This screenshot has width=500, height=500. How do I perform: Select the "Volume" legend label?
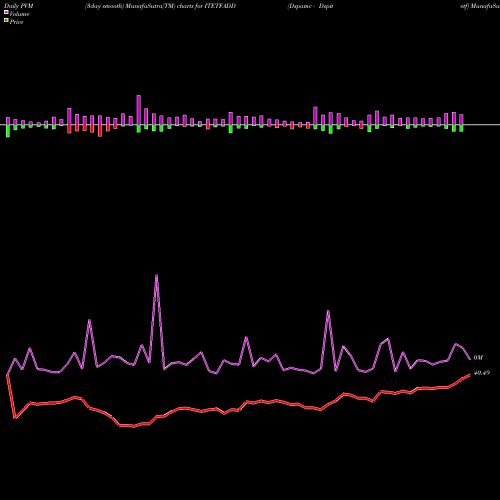coord(19,14)
